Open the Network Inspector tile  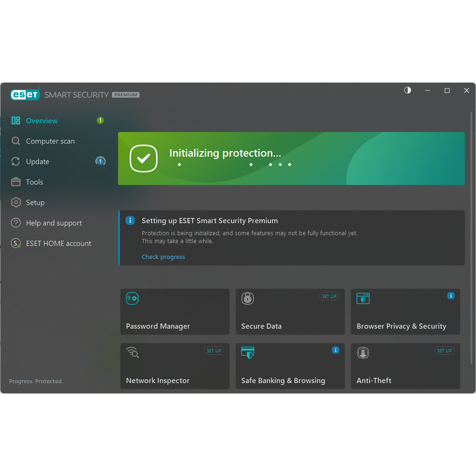click(x=175, y=366)
